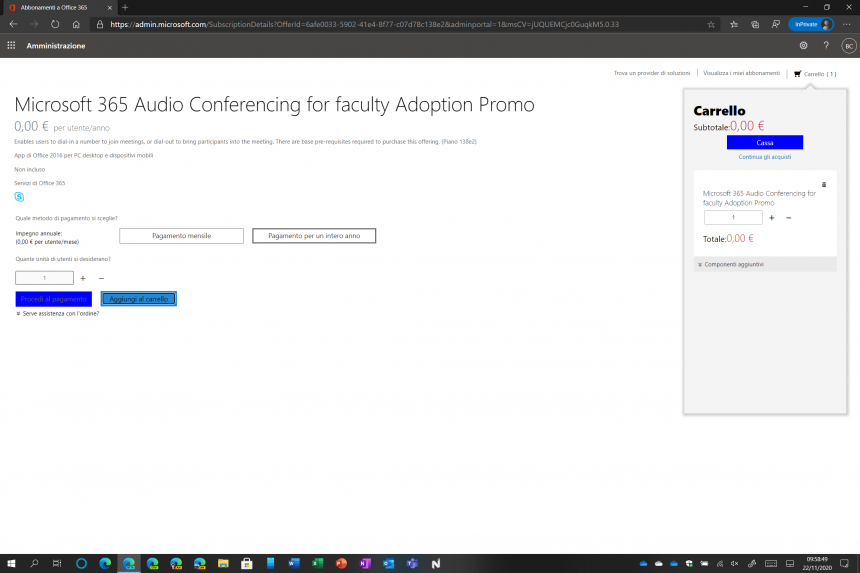Open Visualizza i miei abbonamenti
Screen dimensions: 860x573
[742, 73]
